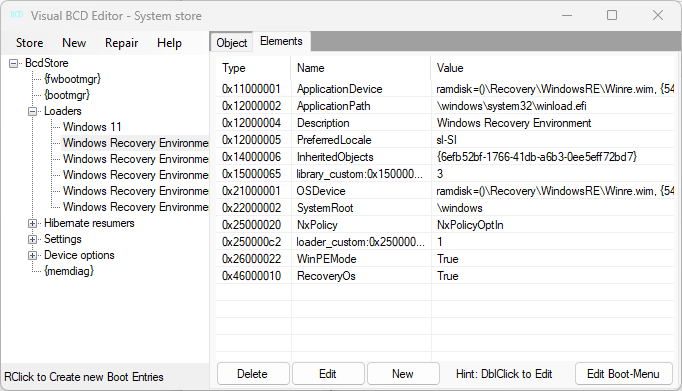Screen dimensions: 682x391
Task: Select the {memdiag} tree entry
Action: (69, 271)
